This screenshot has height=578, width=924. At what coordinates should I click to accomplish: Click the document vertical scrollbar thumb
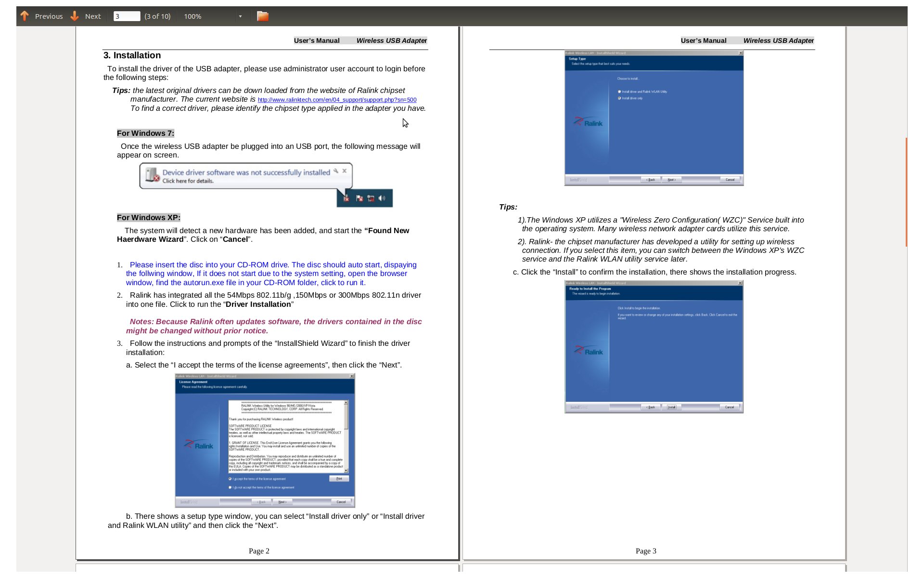pyautogui.click(x=906, y=192)
